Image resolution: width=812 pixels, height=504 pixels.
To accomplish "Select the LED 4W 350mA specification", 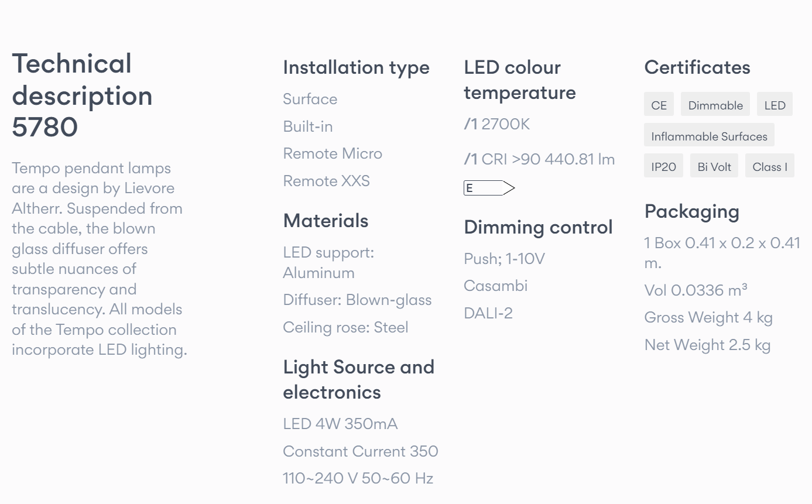I will point(340,424).
